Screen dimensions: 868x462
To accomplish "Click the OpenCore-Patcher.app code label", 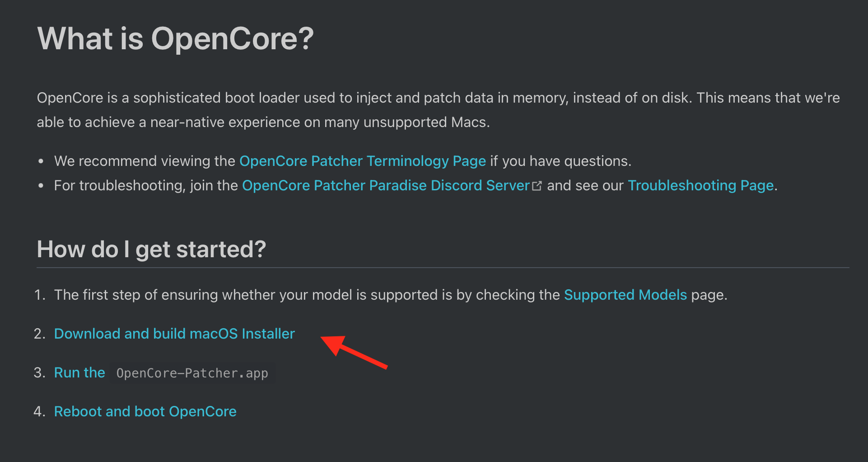I will [x=192, y=373].
